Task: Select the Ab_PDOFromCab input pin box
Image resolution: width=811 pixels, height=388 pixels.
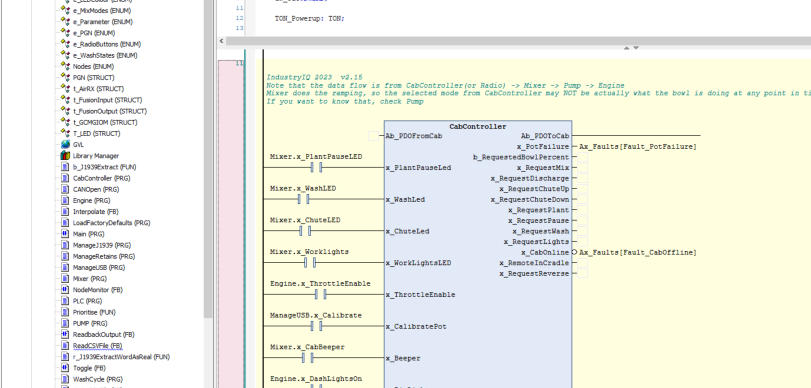Action: click(373, 136)
